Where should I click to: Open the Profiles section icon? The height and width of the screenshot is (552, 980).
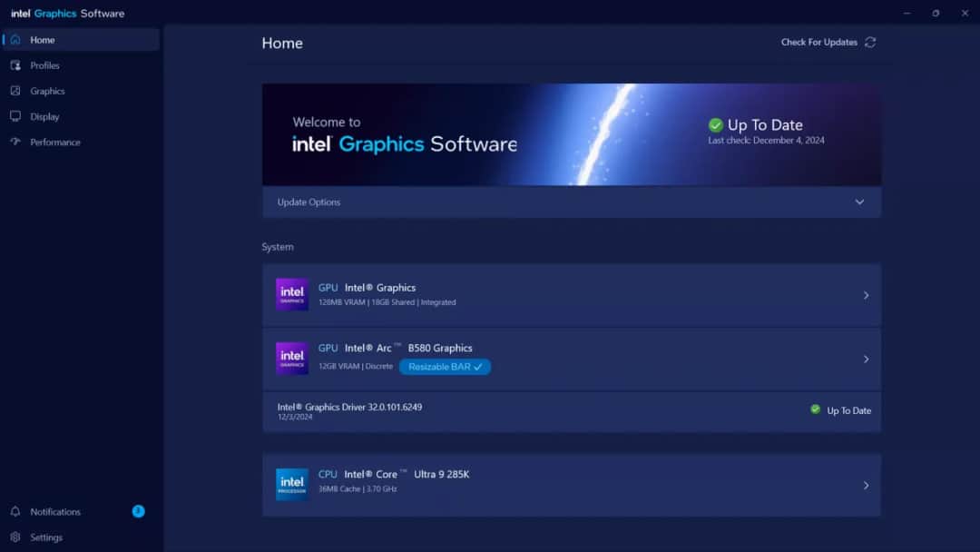click(15, 64)
